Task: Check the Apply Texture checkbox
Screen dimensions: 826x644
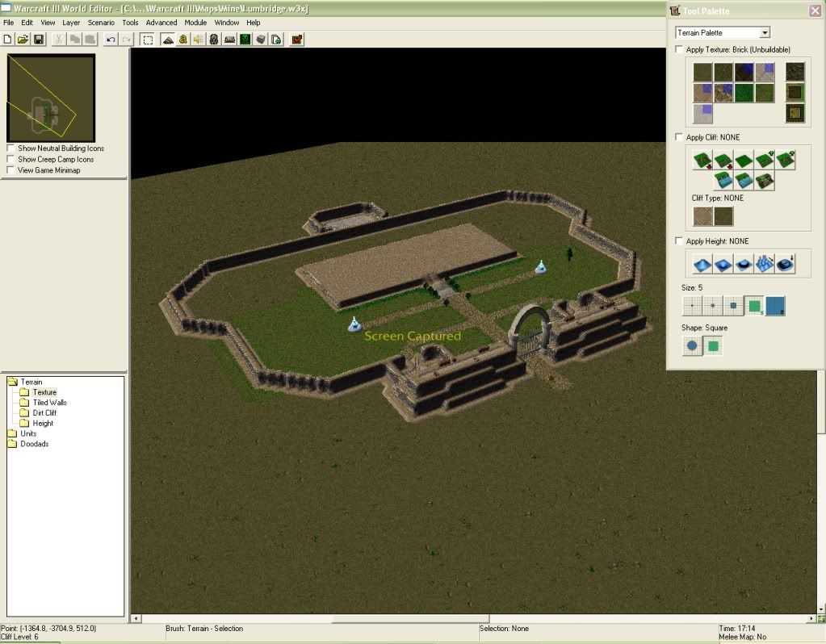Action: (x=679, y=49)
